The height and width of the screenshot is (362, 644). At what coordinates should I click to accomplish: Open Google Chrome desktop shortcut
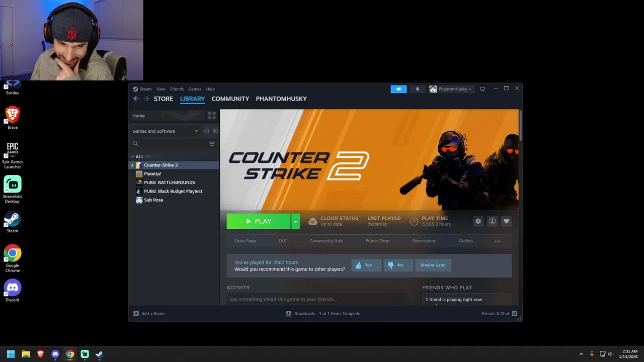point(13,258)
